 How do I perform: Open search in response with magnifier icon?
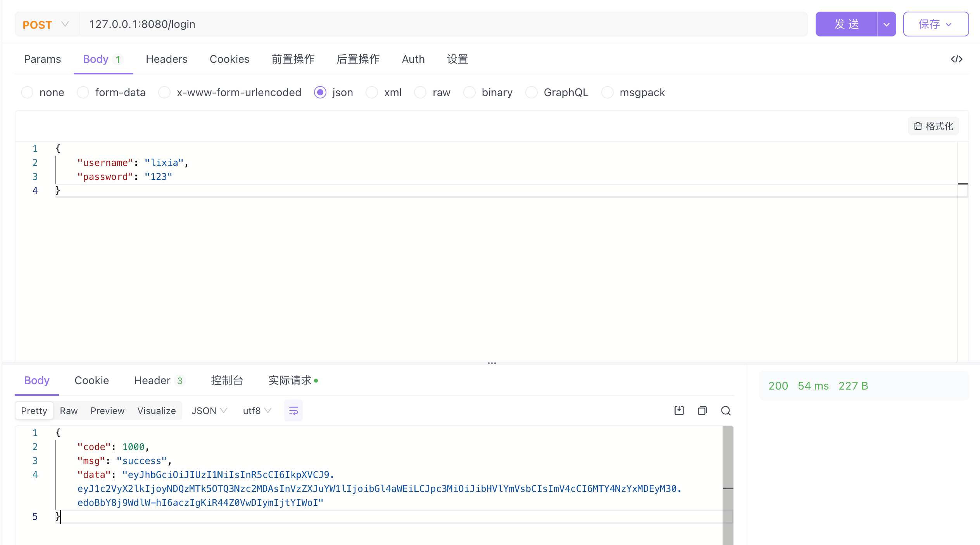coord(726,410)
